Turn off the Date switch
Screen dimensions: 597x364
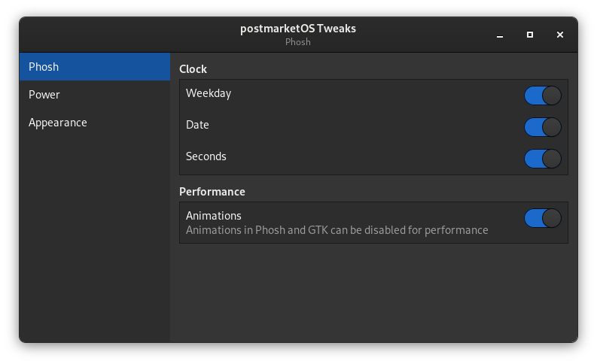click(x=543, y=127)
